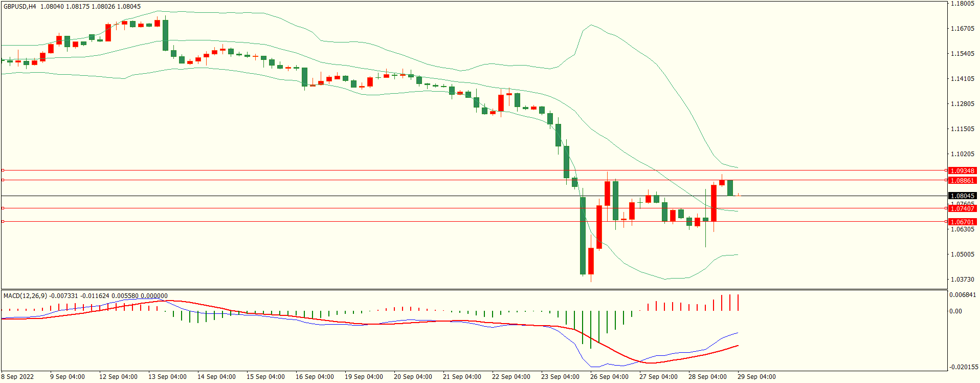980x383 pixels.
Task: Click the 23 Sep 04:00 time axis label
Action: click(560, 377)
